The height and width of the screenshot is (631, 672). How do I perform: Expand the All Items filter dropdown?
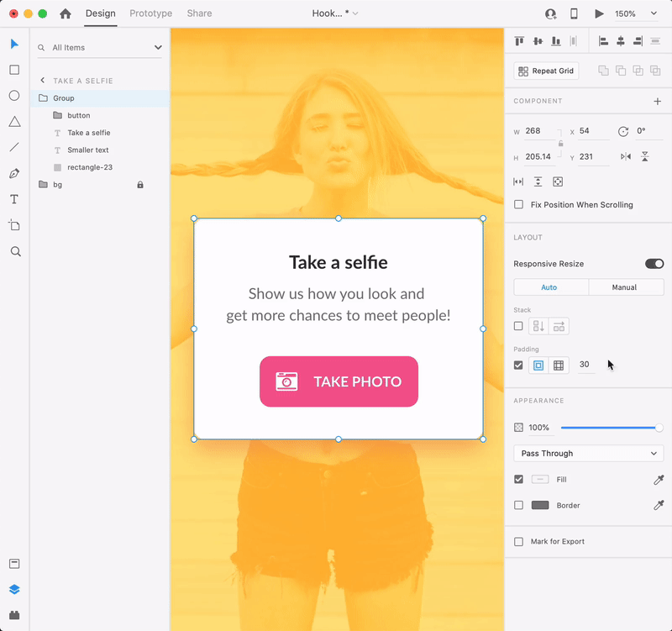157,48
